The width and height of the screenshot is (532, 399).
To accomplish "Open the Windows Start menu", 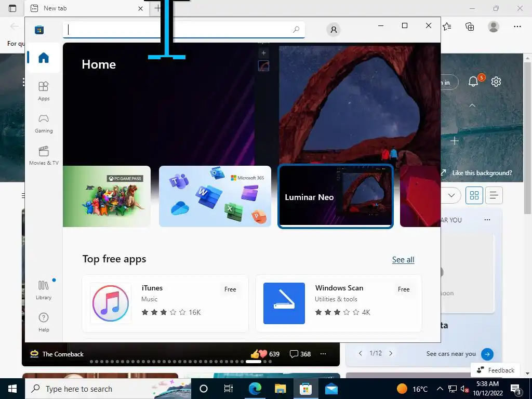I will [12, 389].
